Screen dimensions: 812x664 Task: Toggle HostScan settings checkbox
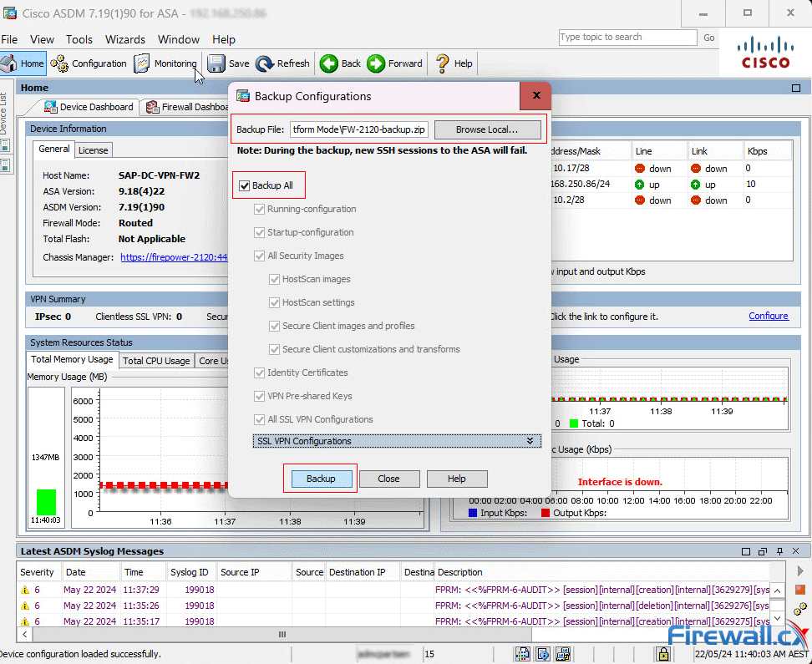coord(275,302)
